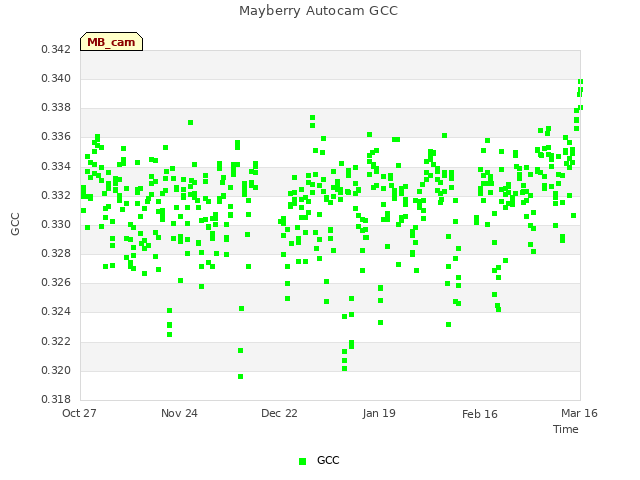The width and height of the screenshot is (640, 480).
Task: Click the 0.328 y-axis value
Action: tap(56, 253)
